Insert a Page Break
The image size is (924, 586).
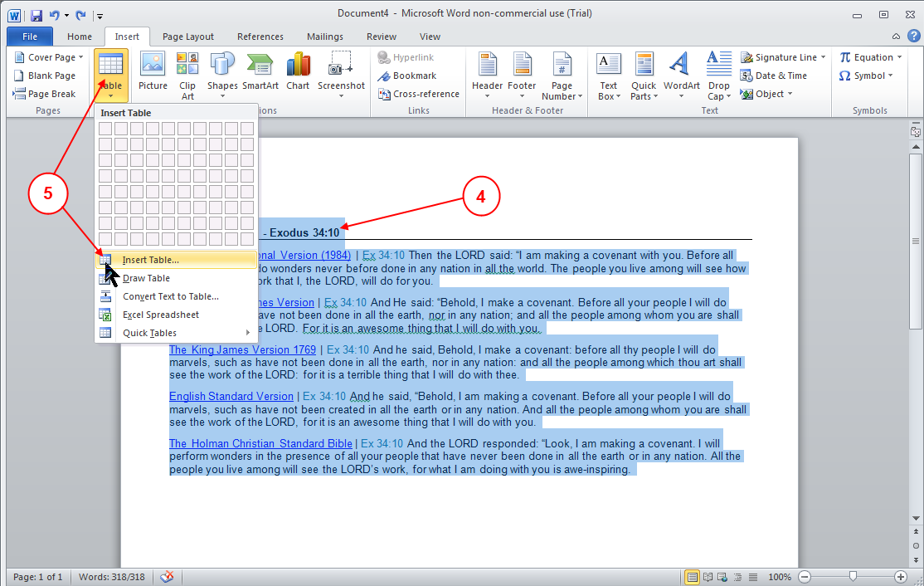click(45, 94)
